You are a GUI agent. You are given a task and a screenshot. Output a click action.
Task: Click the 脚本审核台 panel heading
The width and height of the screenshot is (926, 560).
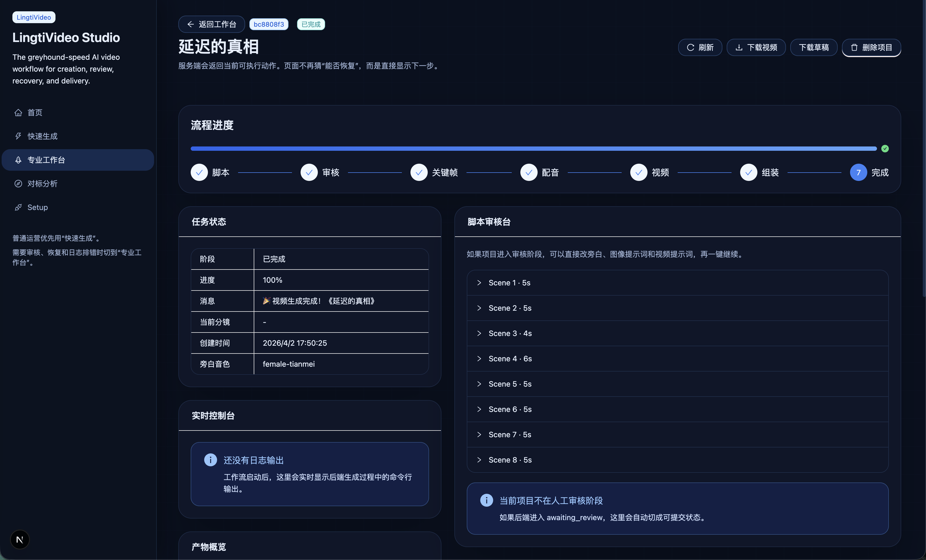[x=489, y=222]
